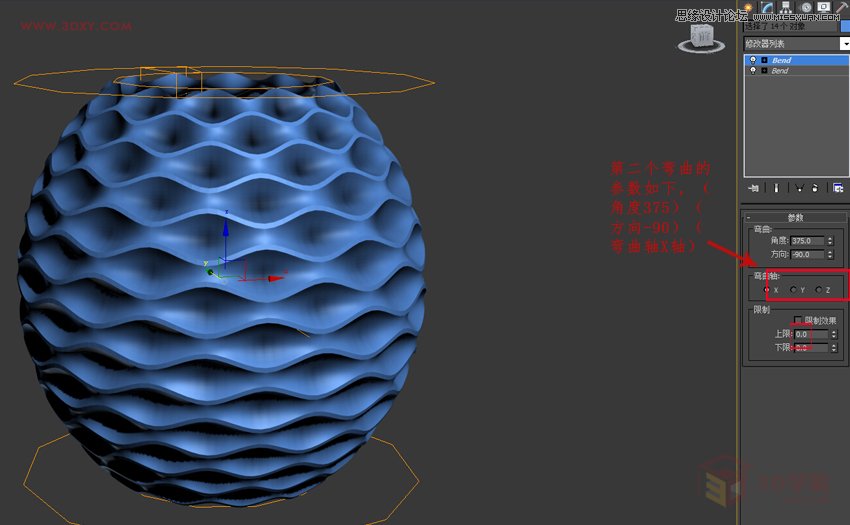The image size is (850, 525).
Task: Click the 方向 direction spinner arrows
Action: [830, 254]
